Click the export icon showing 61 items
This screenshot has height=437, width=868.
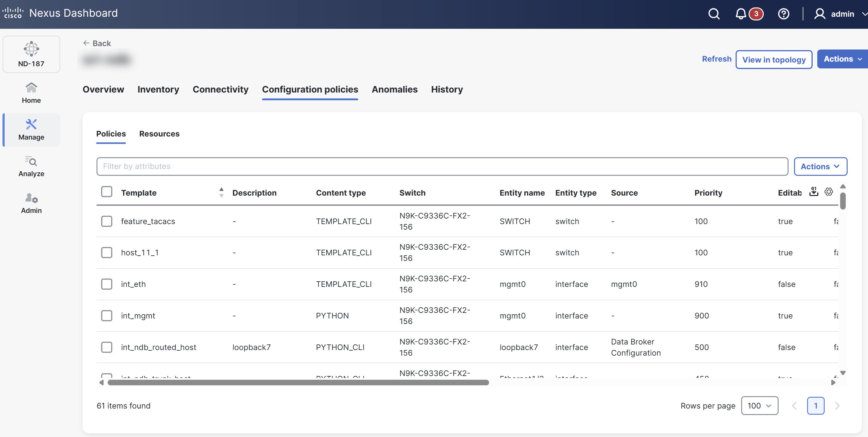tap(814, 192)
